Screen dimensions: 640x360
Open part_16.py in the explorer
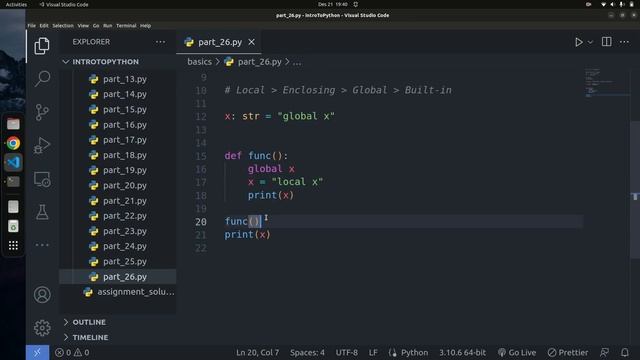point(125,125)
